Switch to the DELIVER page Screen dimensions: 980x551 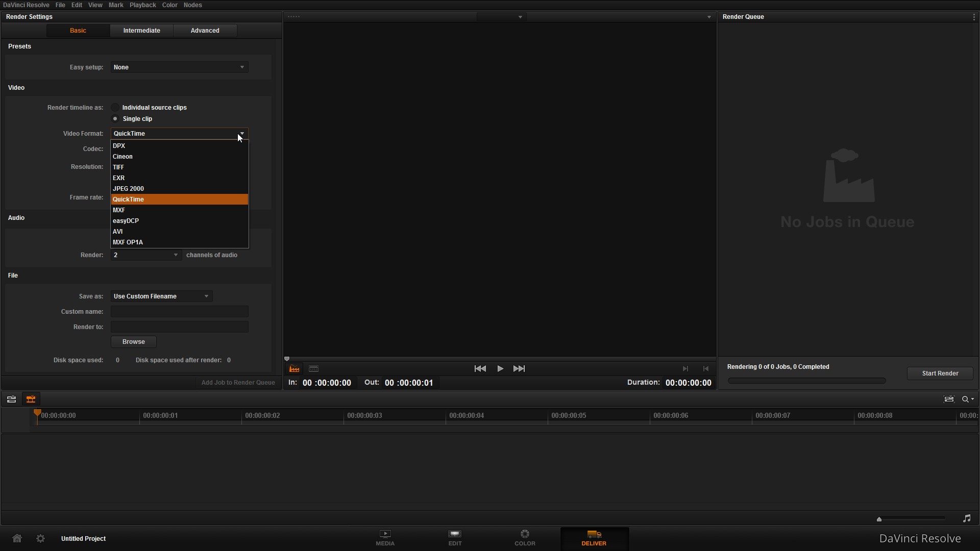click(594, 538)
